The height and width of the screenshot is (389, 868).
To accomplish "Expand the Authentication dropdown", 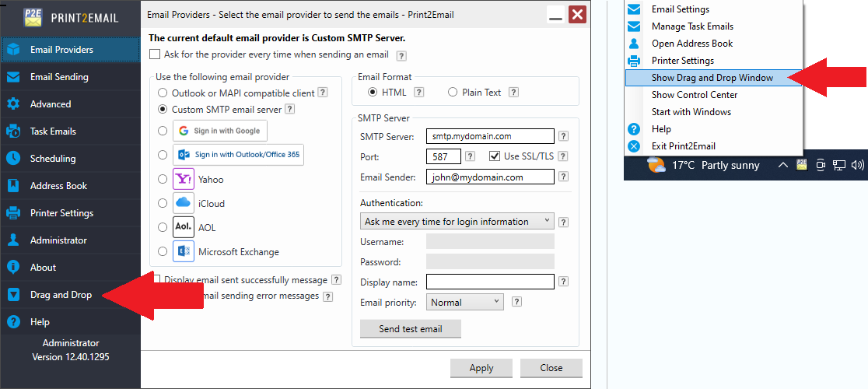I will click(x=457, y=222).
